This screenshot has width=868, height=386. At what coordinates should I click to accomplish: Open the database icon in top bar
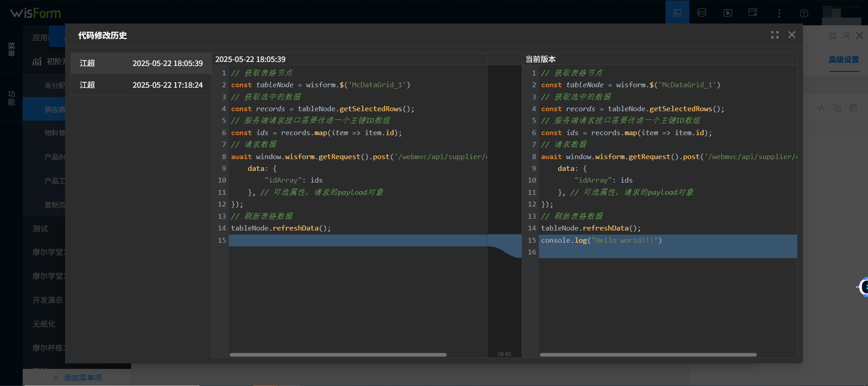coord(702,13)
